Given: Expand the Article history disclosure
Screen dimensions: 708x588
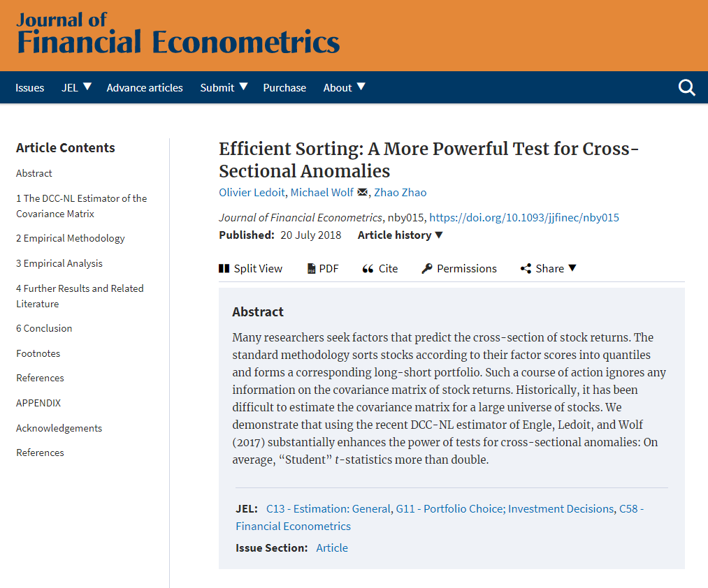Looking at the screenshot, I should (x=400, y=235).
